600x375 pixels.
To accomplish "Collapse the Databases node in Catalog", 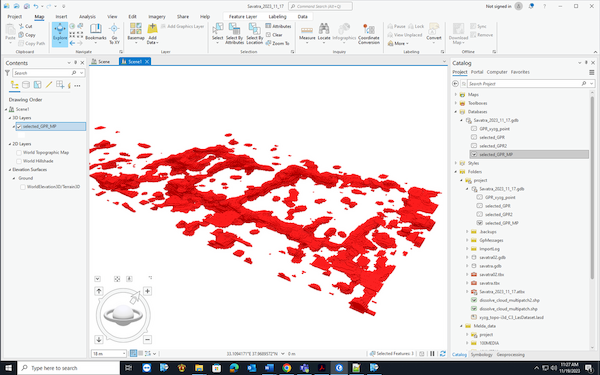I will point(456,112).
